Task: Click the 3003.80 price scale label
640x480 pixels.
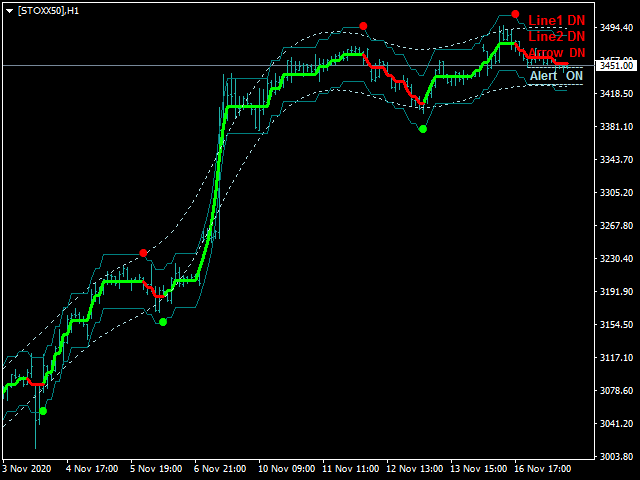Action: coord(616,457)
